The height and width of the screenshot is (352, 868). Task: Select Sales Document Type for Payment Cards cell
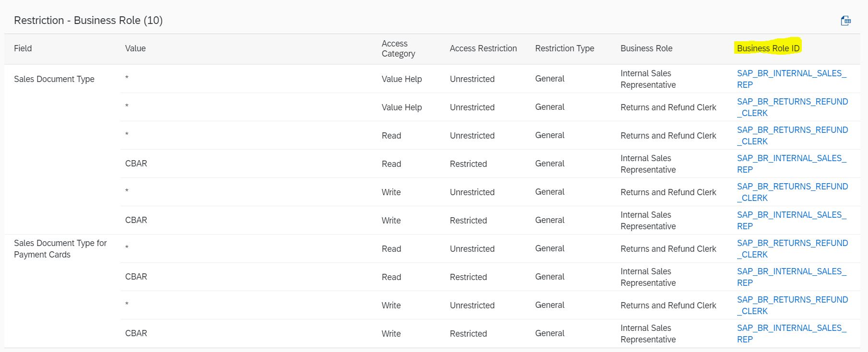(x=60, y=249)
